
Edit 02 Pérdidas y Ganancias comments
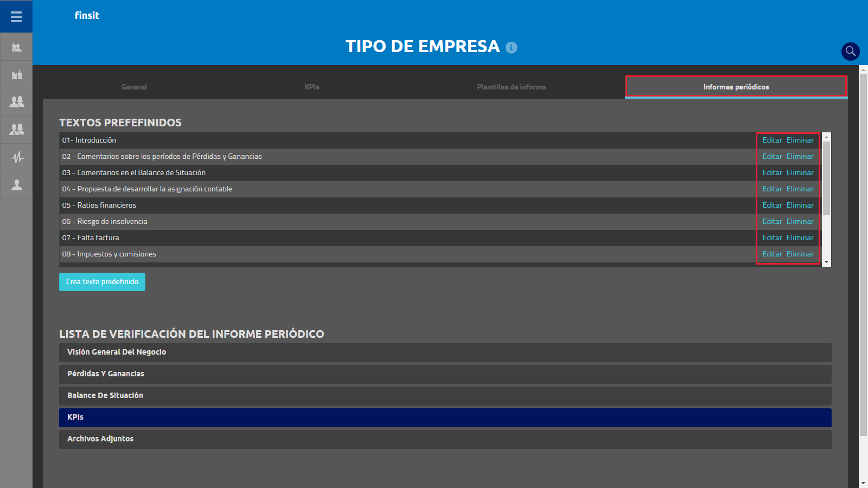pos(772,156)
